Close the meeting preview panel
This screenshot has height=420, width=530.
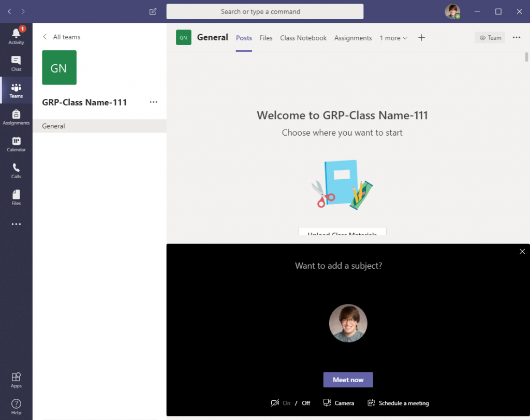pos(522,251)
